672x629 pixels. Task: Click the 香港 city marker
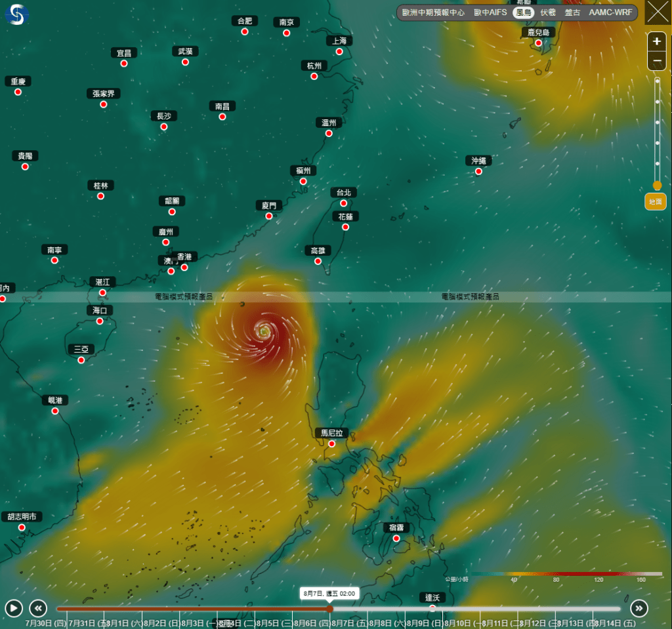[184, 268]
